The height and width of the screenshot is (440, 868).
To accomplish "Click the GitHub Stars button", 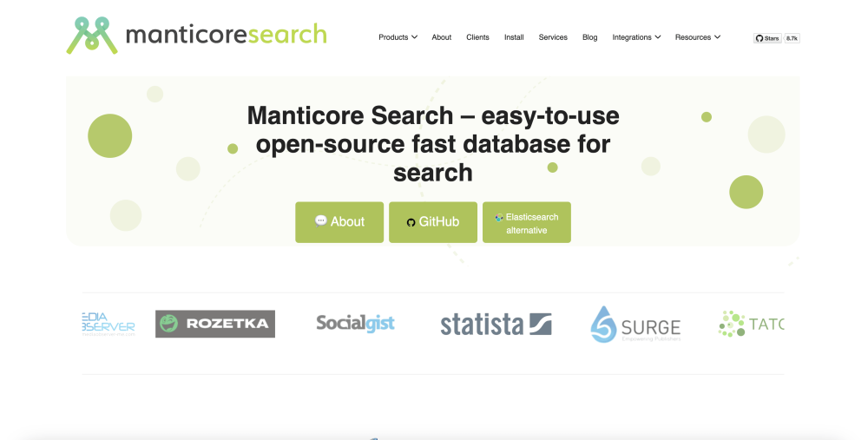I will click(x=767, y=38).
